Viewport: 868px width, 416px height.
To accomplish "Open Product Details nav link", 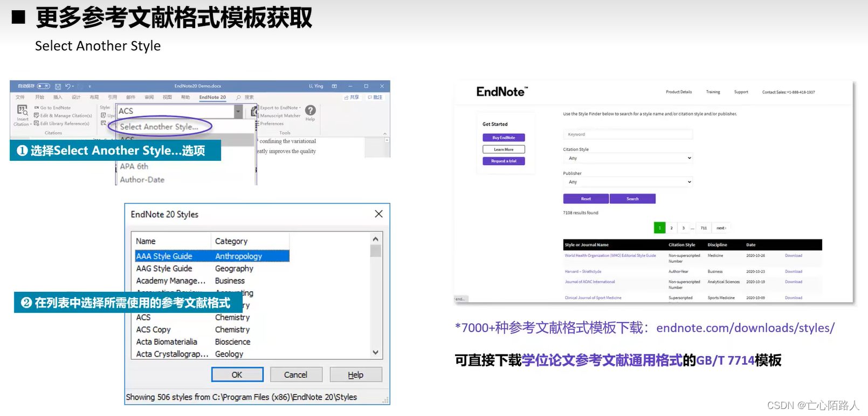I will [x=679, y=92].
